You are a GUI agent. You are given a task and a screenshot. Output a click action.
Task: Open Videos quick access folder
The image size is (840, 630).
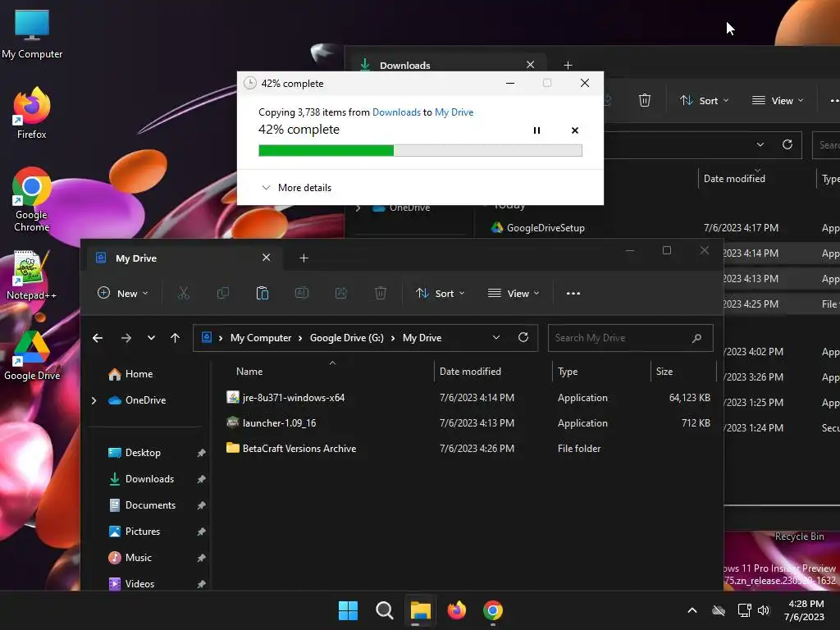pyautogui.click(x=132, y=584)
